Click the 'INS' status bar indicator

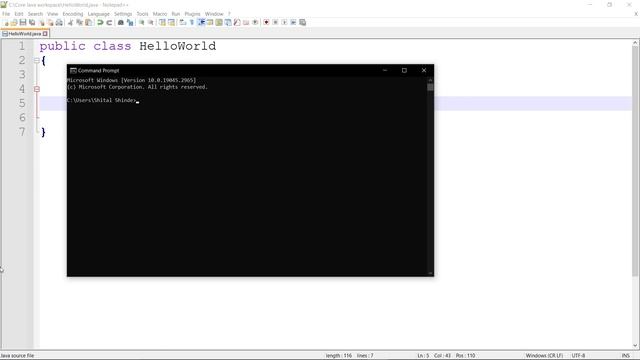pos(625,356)
